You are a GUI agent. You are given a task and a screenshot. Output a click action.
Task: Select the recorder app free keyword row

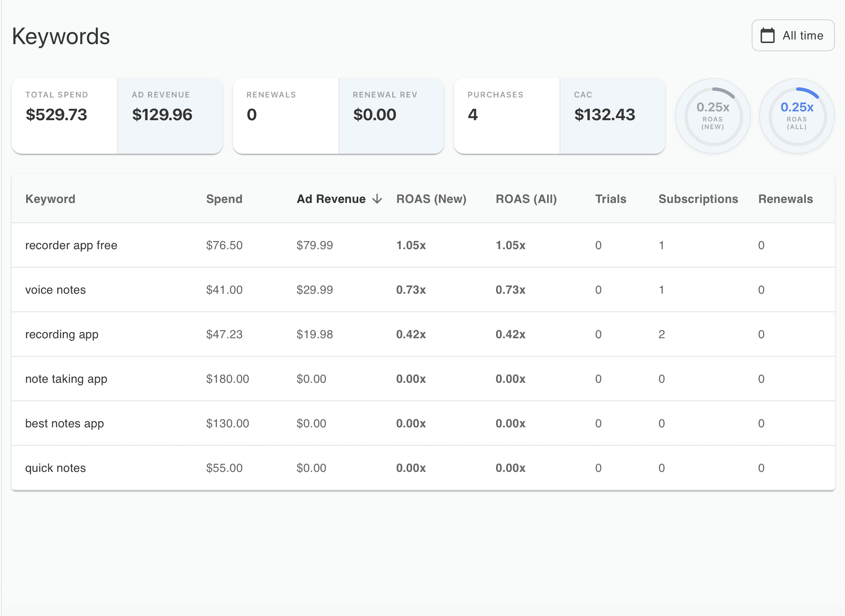71,245
